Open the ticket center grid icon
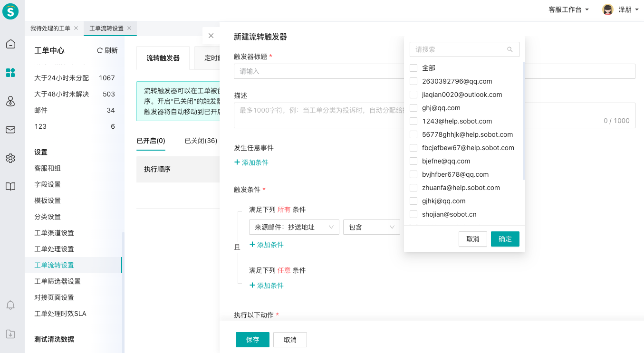Image resolution: width=644 pixels, height=353 pixels. tap(10, 73)
